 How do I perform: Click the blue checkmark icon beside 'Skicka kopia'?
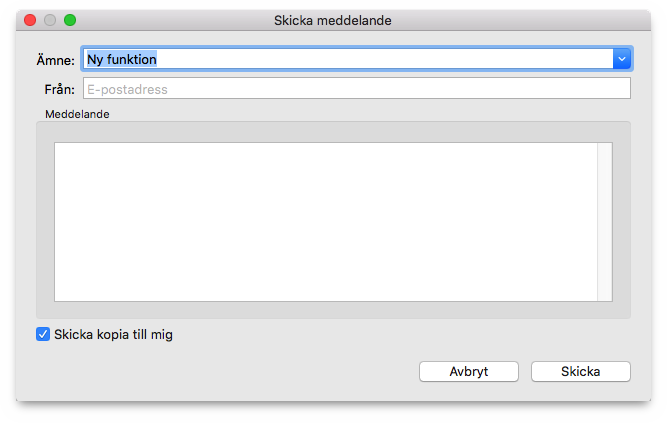[x=43, y=334]
